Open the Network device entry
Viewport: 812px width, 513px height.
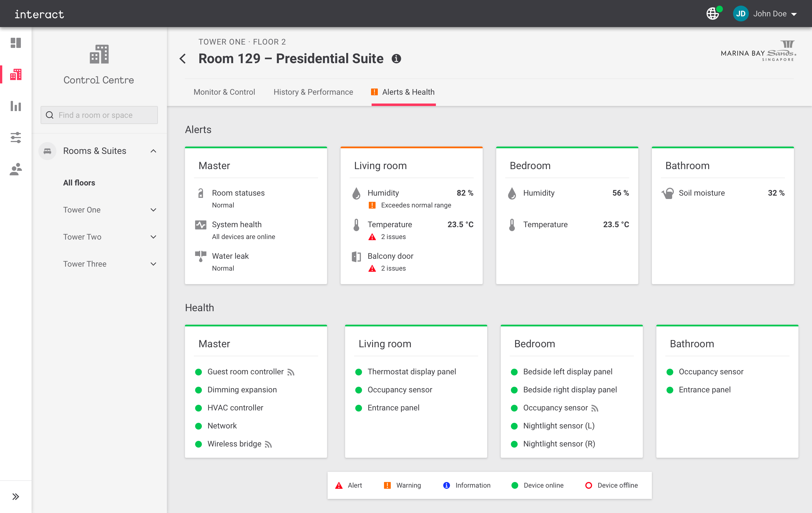(x=222, y=426)
